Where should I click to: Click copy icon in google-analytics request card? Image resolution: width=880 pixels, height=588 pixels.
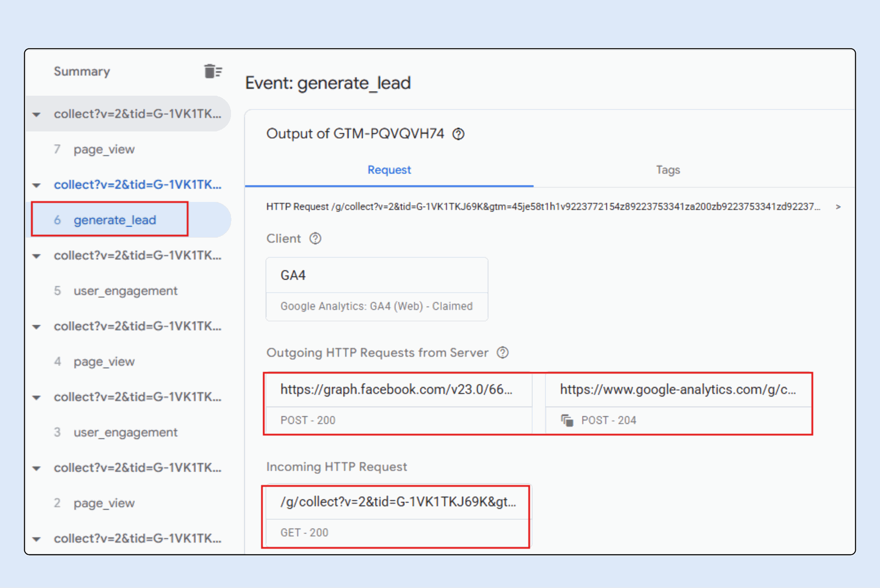567,420
